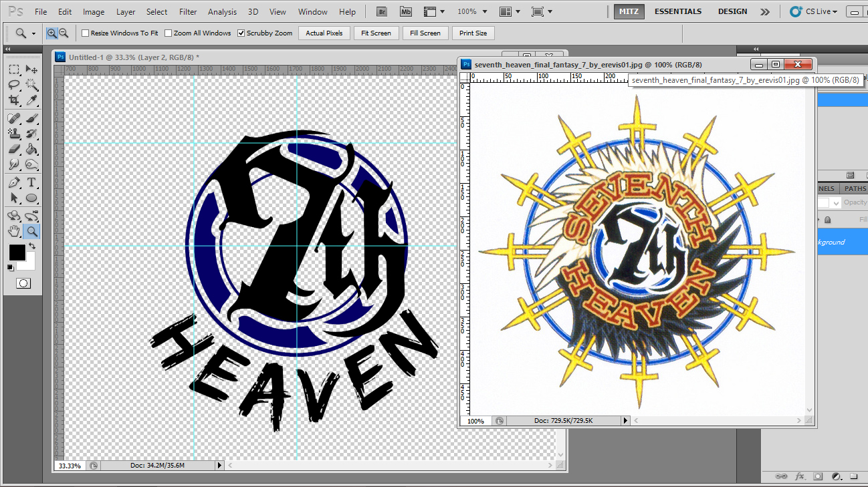Viewport: 868px width, 487px height.
Task: Open the Layer menu
Action: tap(126, 11)
